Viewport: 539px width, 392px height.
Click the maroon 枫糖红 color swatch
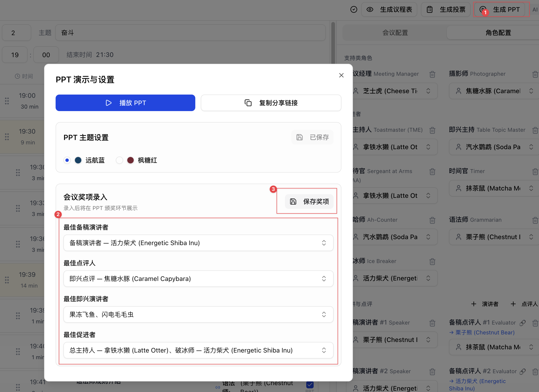[x=130, y=160]
